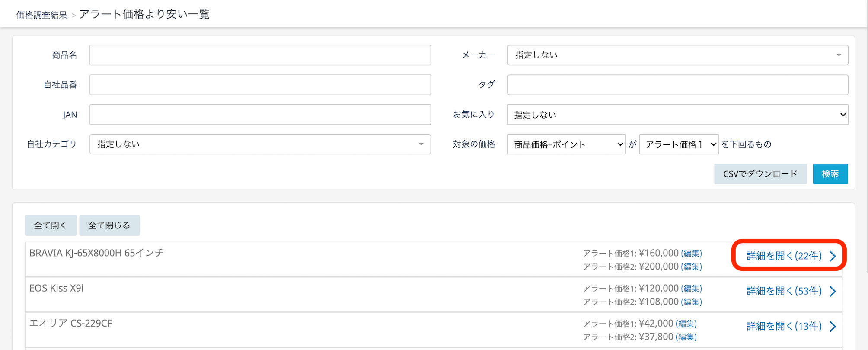Edit アラート価格2 ¥108,000 for EOS Kiss

point(691,302)
